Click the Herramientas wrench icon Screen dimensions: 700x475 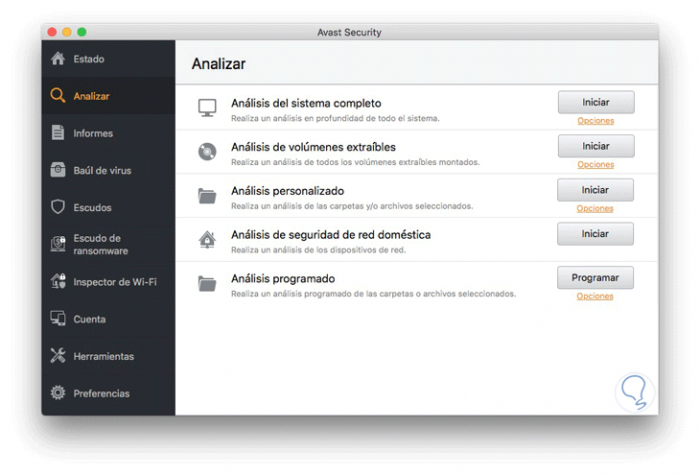[58, 356]
